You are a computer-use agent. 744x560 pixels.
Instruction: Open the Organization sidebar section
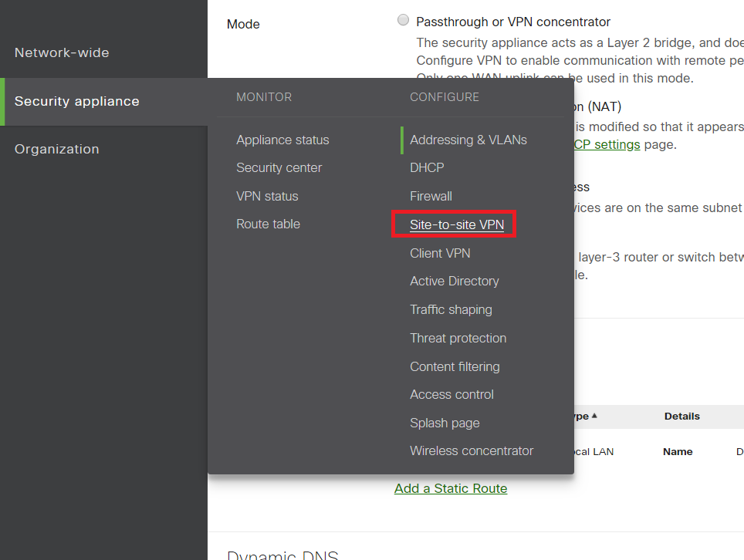[x=57, y=149]
